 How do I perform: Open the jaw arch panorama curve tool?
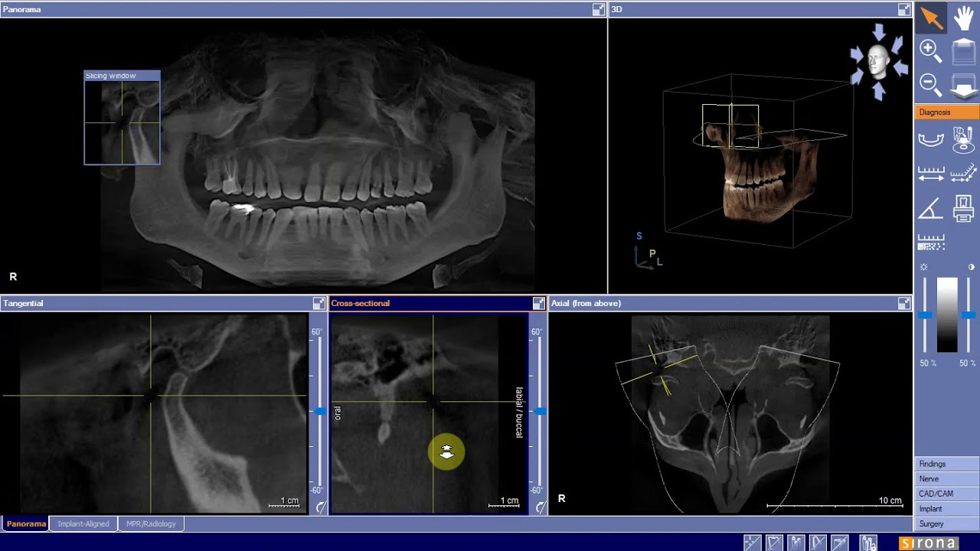[x=931, y=139]
